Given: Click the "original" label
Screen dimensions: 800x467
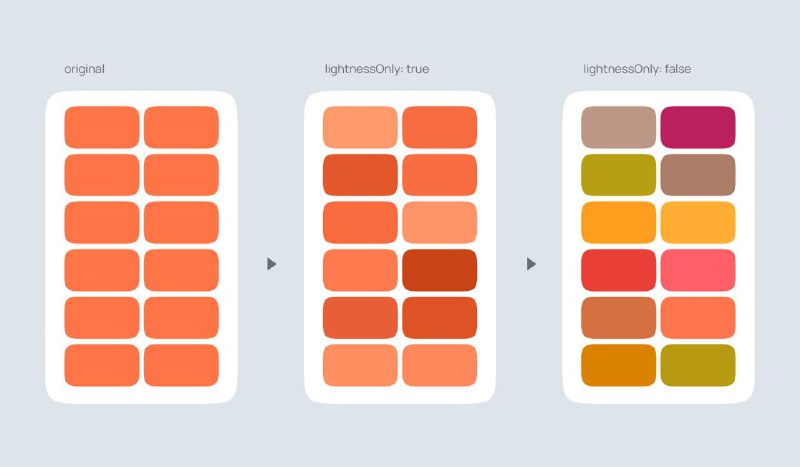Looking at the screenshot, I should pos(84,69).
